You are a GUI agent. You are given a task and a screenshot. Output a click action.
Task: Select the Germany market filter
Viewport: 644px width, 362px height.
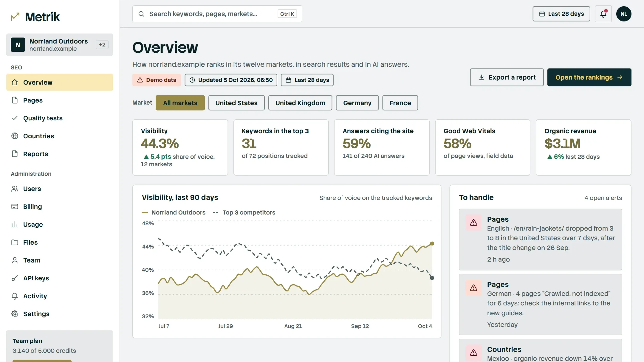tap(357, 103)
